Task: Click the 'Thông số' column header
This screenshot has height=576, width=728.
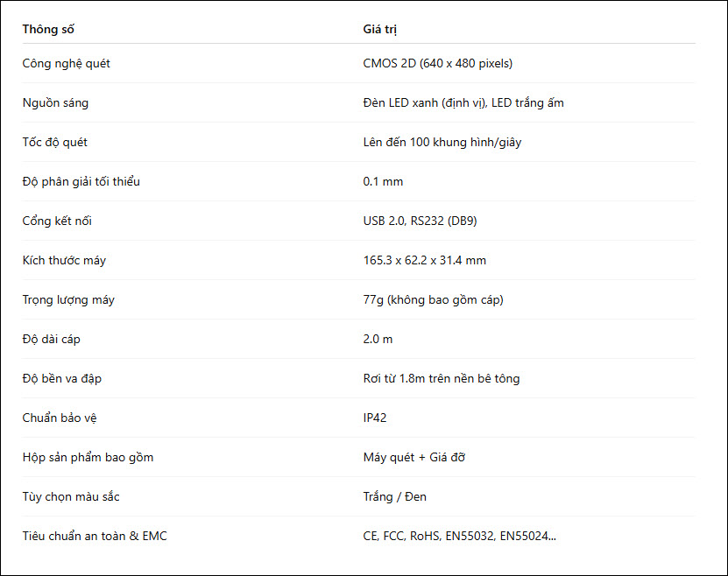Action: 48,29
